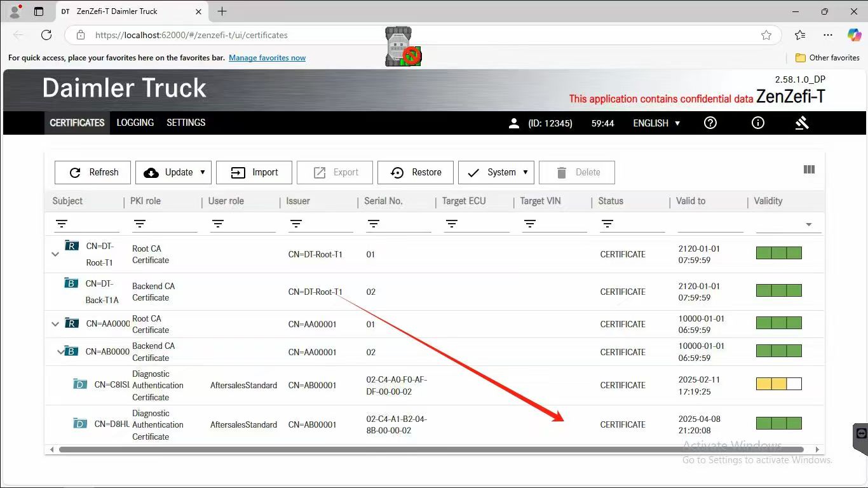868x488 pixels.
Task: Open the info icon in header
Action: tap(757, 123)
